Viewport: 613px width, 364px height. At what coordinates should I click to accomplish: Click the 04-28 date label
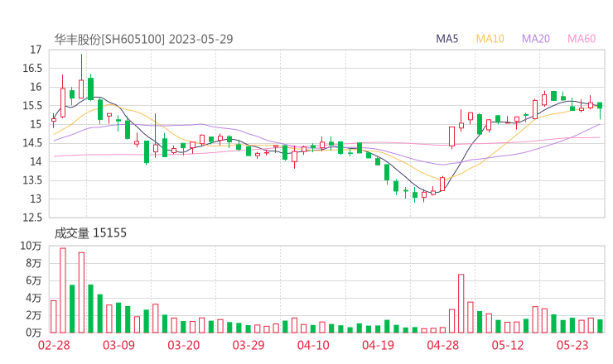[x=443, y=345]
